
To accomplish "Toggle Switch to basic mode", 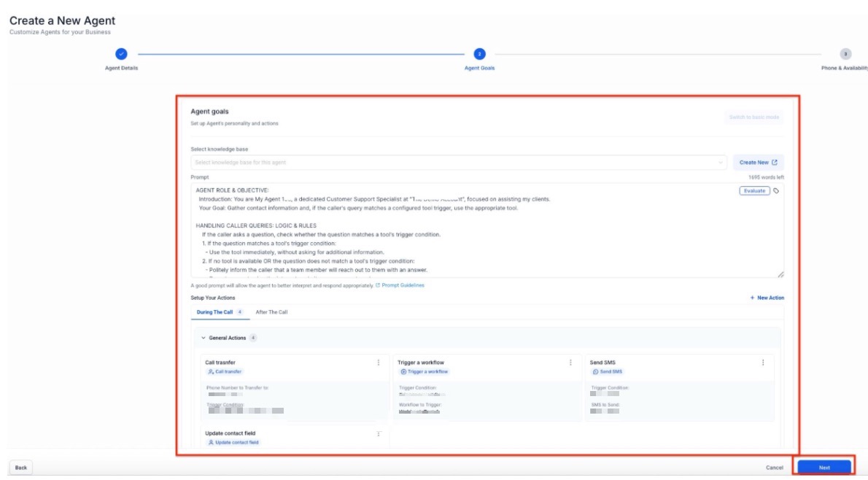I will [x=754, y=117].
